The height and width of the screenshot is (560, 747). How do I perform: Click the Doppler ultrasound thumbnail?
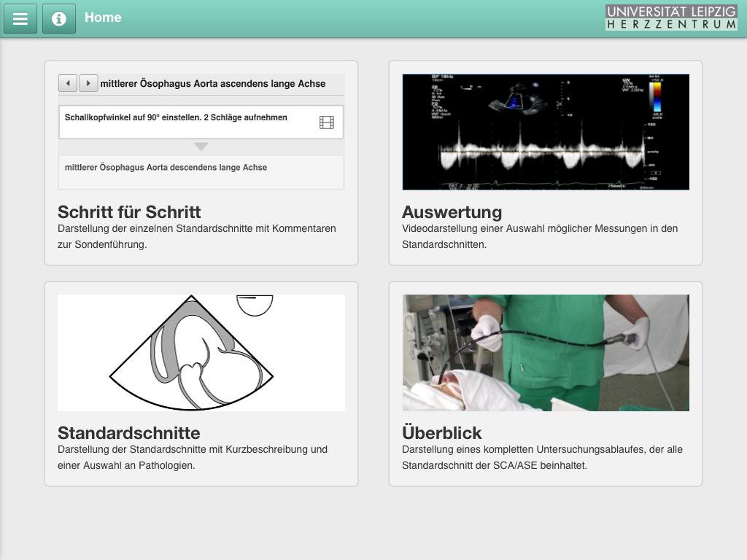coord(546,132)
